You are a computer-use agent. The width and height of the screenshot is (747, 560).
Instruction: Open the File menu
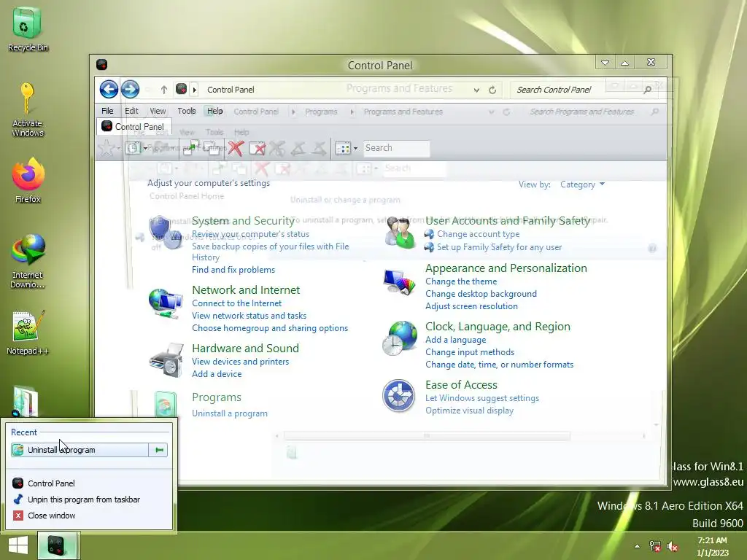[x=107, y=111]
